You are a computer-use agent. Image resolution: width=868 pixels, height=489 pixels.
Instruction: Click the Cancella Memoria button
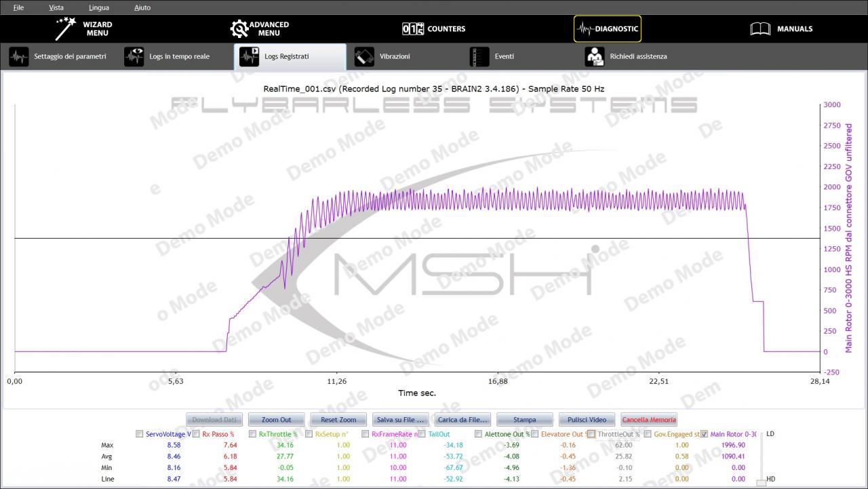pyautogui.click(x=648, y=420)
